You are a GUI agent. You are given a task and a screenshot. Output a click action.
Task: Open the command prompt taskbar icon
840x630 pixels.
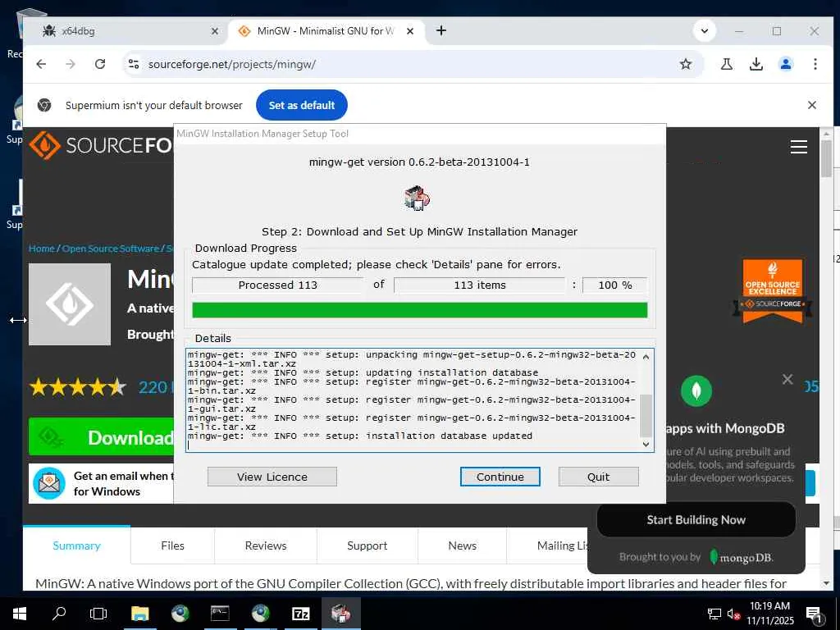click(x=220, y=614)
